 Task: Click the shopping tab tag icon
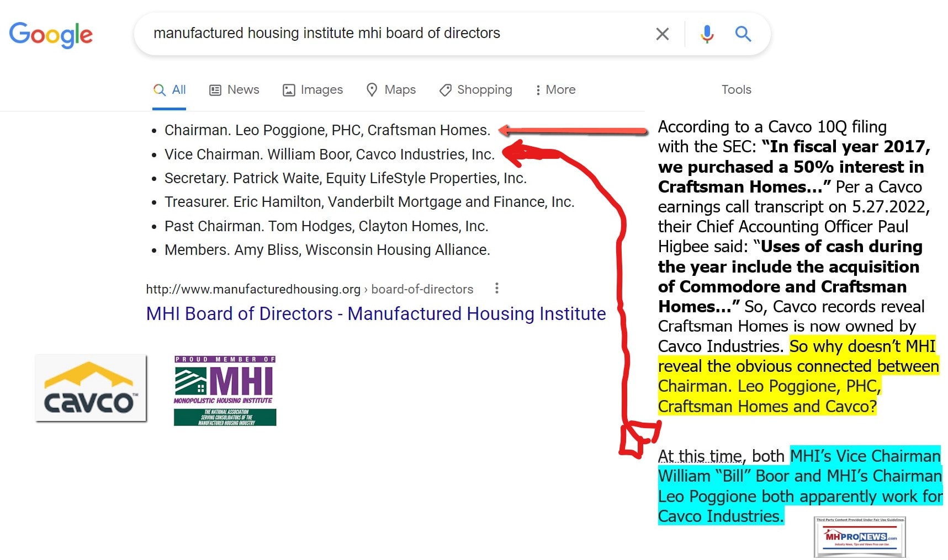[x=445, y=90]
